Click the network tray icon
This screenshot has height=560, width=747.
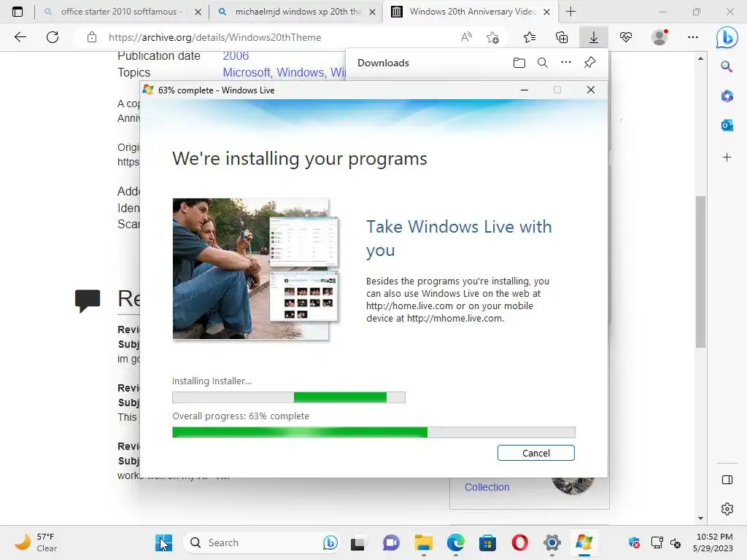click(x=657, y=542)
